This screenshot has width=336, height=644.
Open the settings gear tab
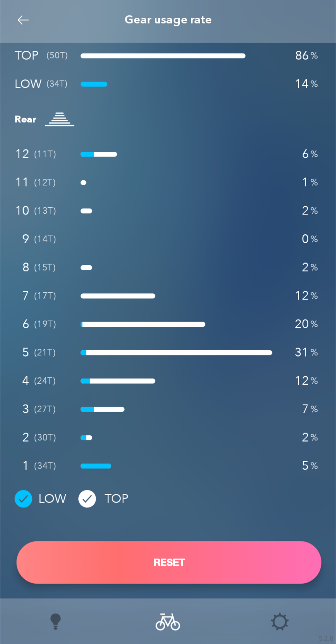pyautogui.click(x=280, y=621)
